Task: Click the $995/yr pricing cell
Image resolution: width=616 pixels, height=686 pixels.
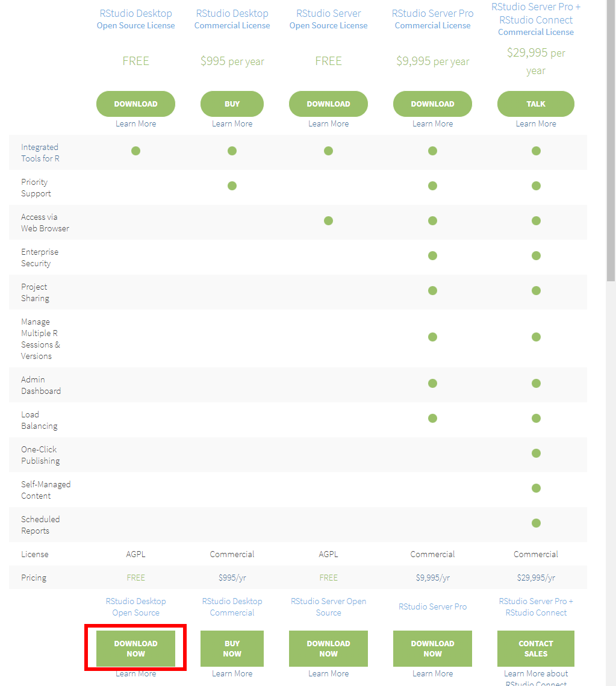Action: 232,578
